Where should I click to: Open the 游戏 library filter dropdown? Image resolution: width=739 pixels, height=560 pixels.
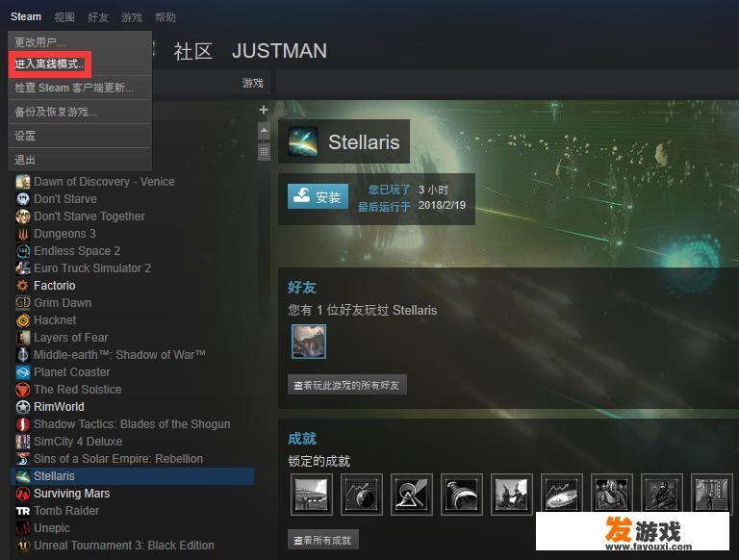click(253, 83)
